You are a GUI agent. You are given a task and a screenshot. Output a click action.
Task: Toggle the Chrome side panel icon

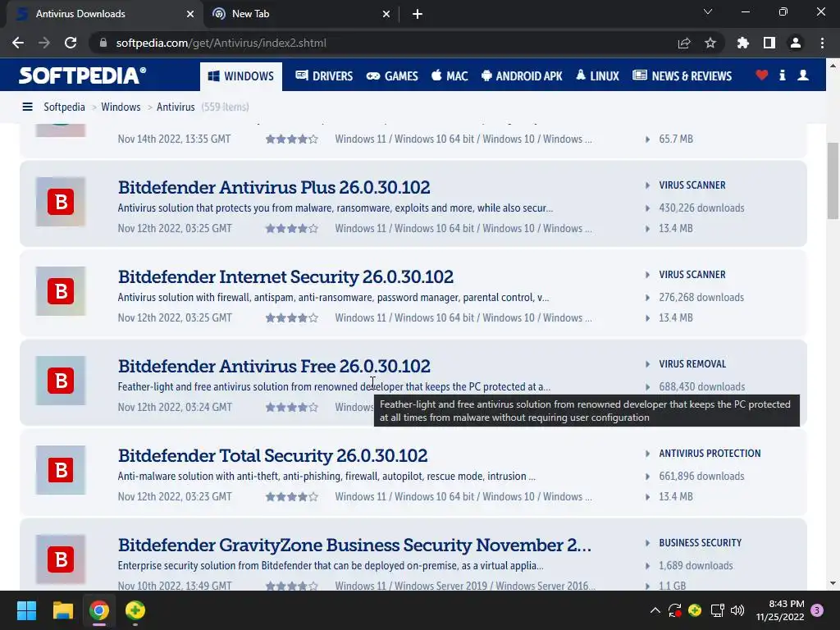coord(769,43)
